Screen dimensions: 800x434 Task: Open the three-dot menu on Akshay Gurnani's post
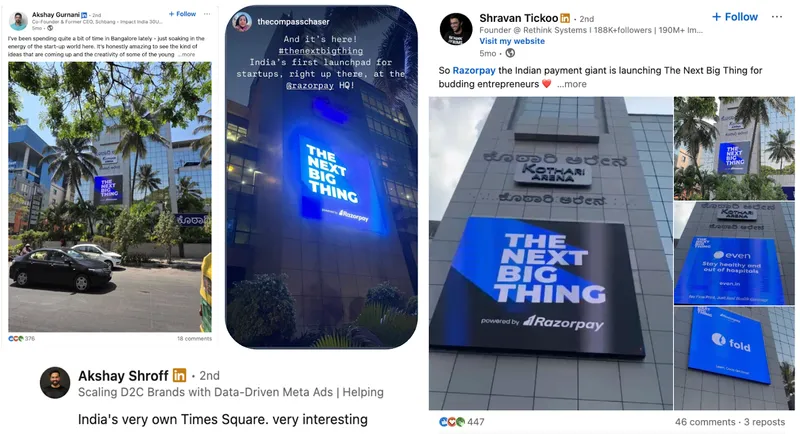207,14
